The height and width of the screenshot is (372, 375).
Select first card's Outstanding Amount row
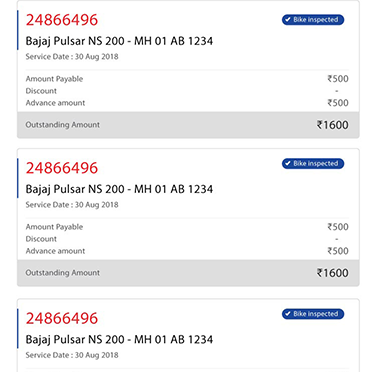188,125
